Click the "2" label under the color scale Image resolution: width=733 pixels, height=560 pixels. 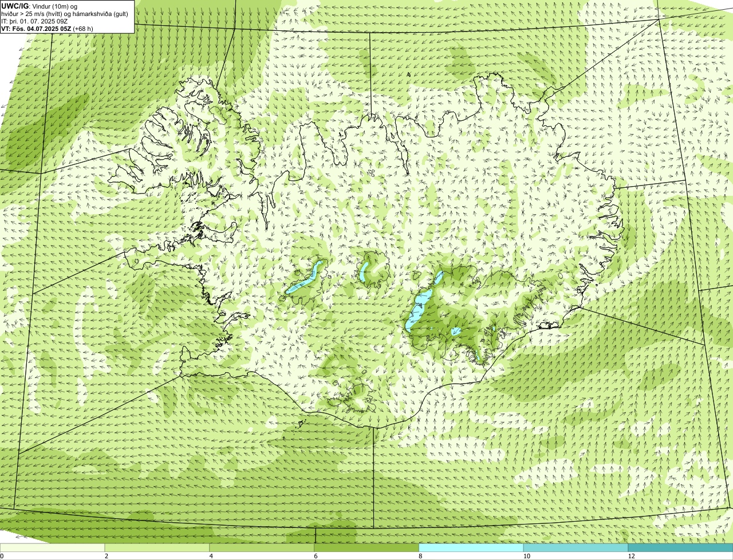tap(107, 556)
